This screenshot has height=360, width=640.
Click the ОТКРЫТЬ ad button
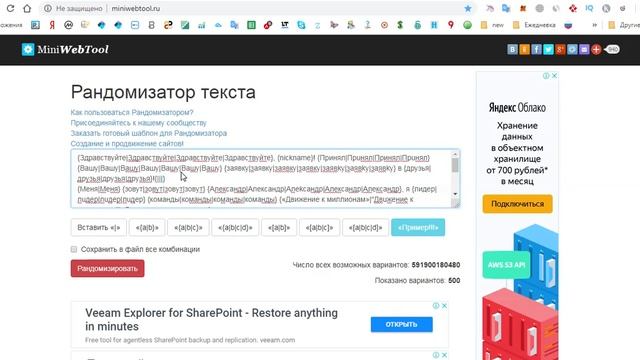[x=402, y=324]
